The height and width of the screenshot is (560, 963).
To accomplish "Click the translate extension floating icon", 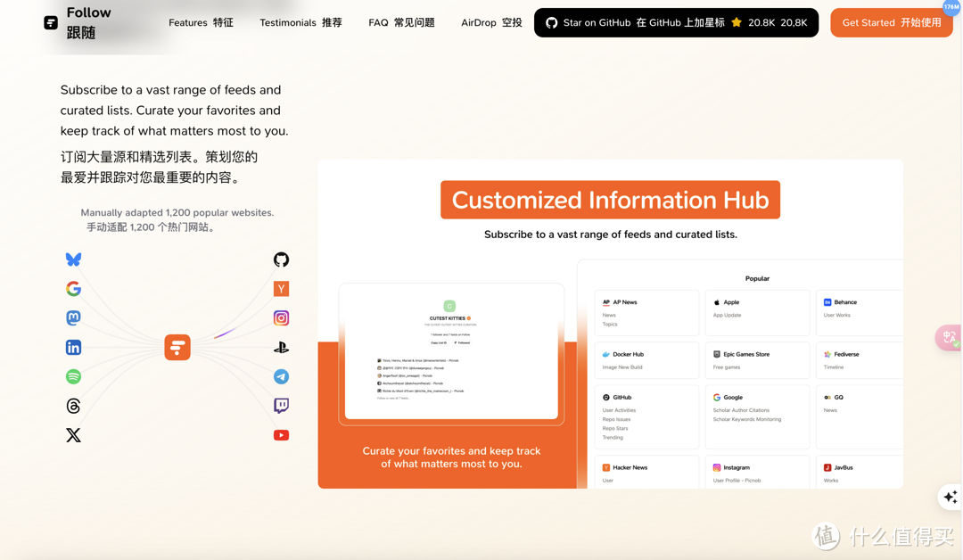I will coord(948,337).
